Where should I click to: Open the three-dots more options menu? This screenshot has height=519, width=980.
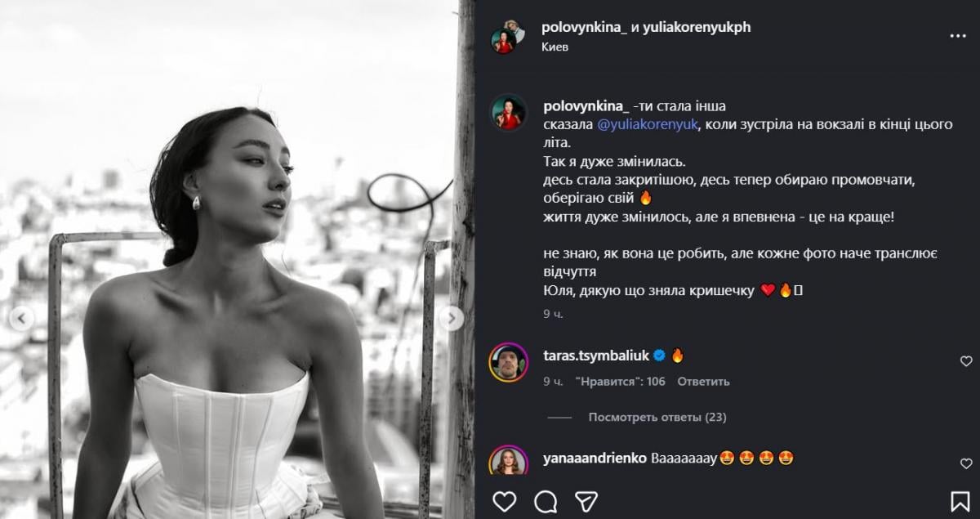pos(958,37)
